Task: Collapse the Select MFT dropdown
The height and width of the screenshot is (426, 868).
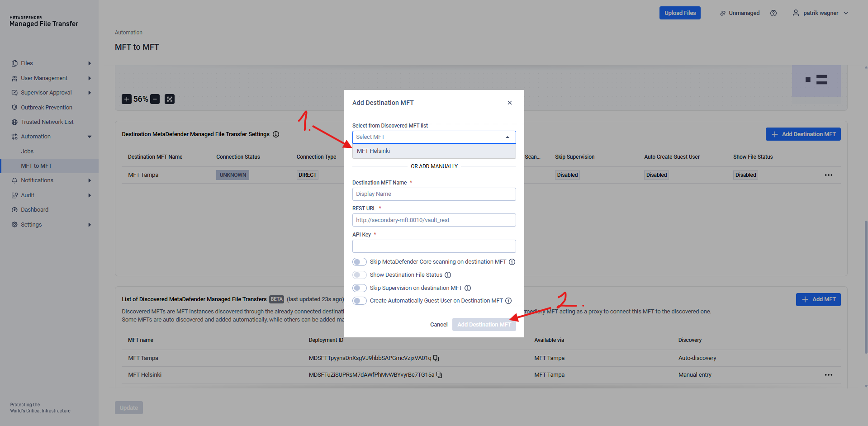Action: coord(507,137)
